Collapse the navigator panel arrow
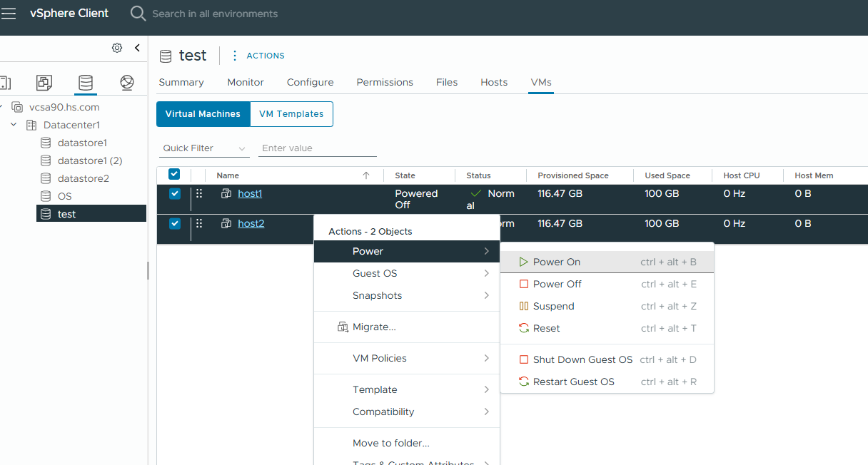This screenshot has height=465, width=868. 137,48
